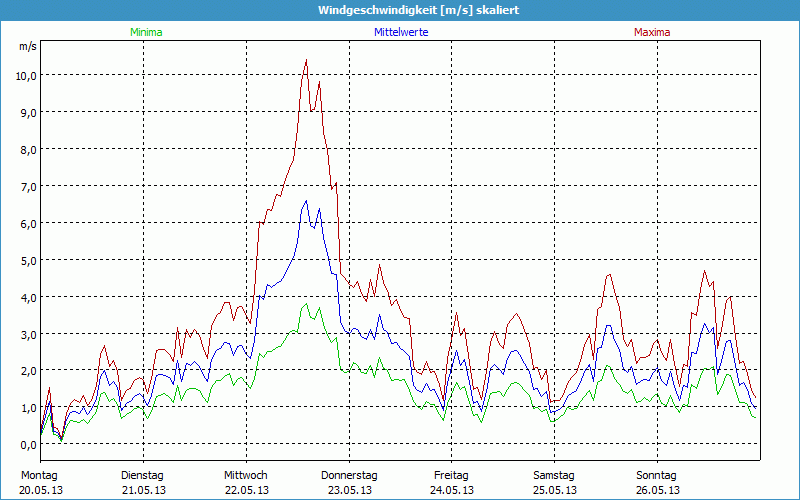800x500 pixels.
Task: Click the Maxima legend label
Action: tap(652, 32)
